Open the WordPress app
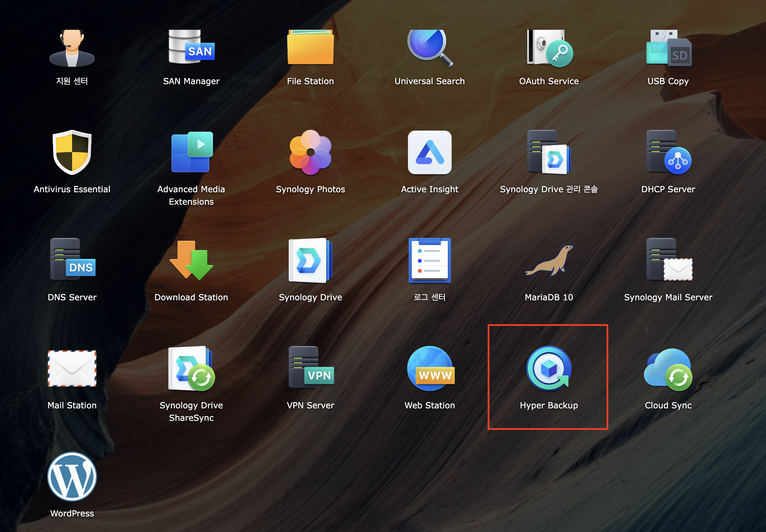 (x=72, y=477)
